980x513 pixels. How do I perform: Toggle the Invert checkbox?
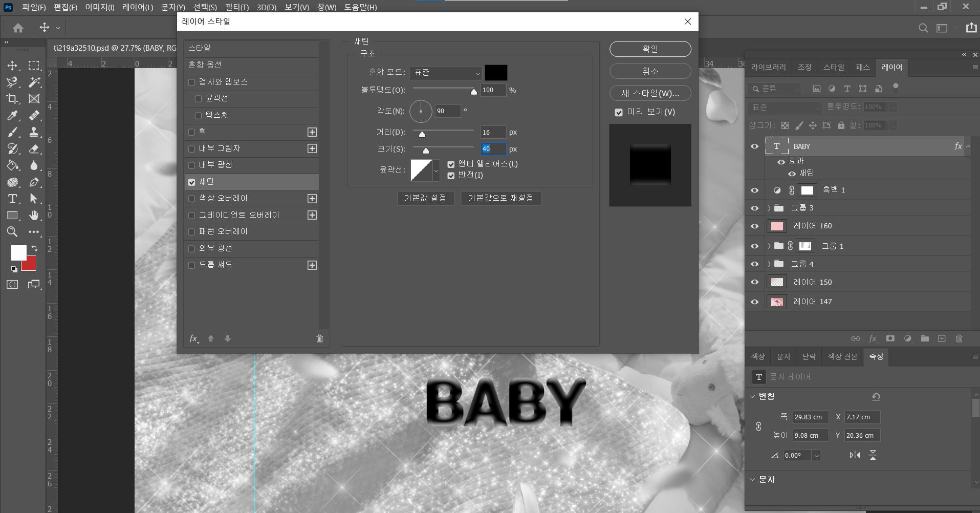point(451,176)
